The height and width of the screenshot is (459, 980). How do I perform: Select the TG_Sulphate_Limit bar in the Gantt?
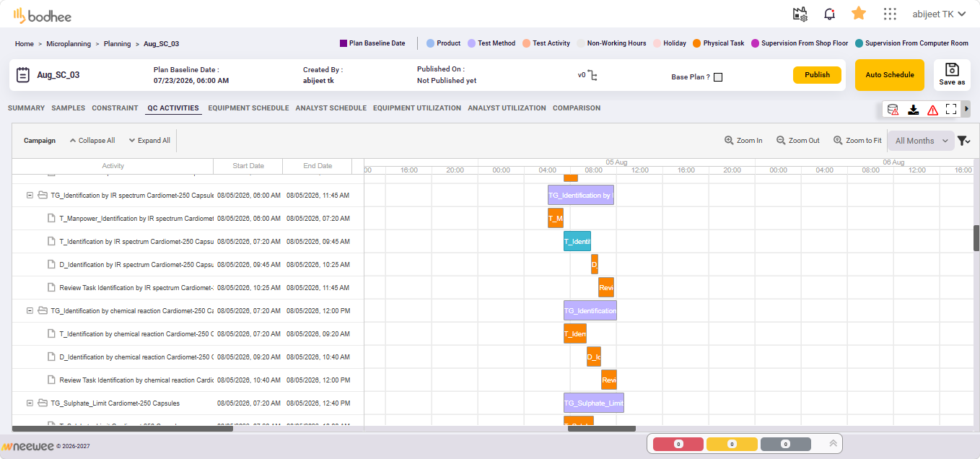pyautogui.click(x=594, y=403)
